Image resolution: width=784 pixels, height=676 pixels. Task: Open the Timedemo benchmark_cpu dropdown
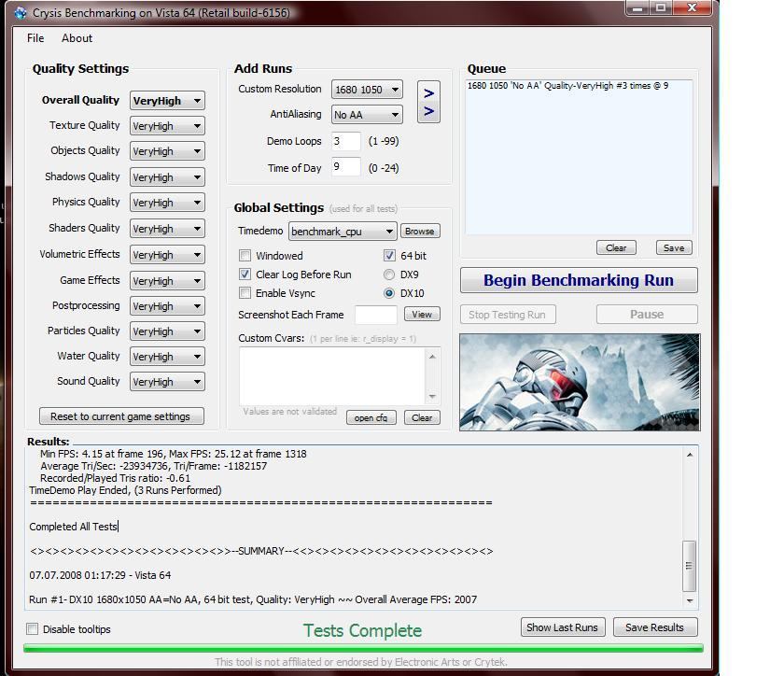click(x=343, y=232)
